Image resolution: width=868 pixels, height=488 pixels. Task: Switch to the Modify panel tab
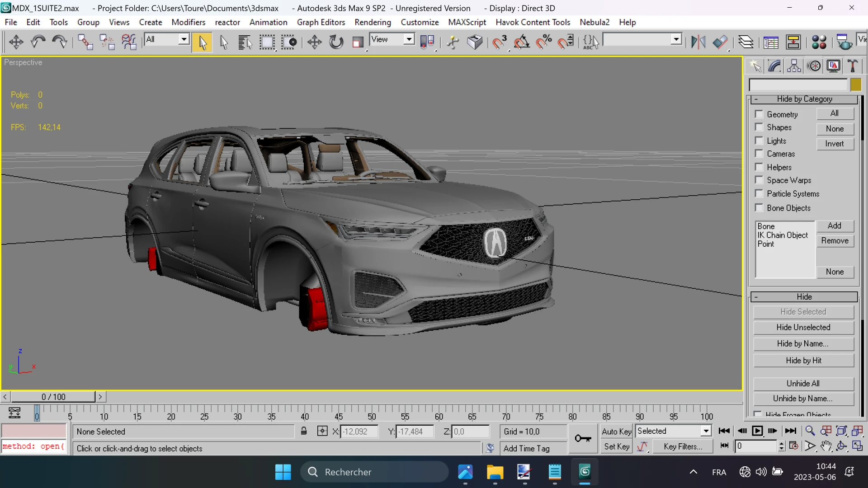click(x=774, y=66)
